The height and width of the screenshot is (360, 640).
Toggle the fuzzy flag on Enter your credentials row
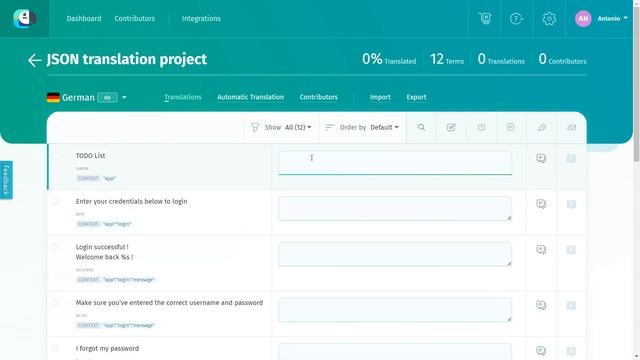pos(571,204)
